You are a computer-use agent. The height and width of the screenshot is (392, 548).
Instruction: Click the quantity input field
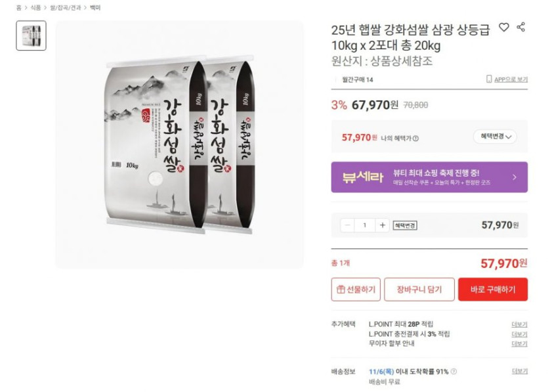coord(365,225)
